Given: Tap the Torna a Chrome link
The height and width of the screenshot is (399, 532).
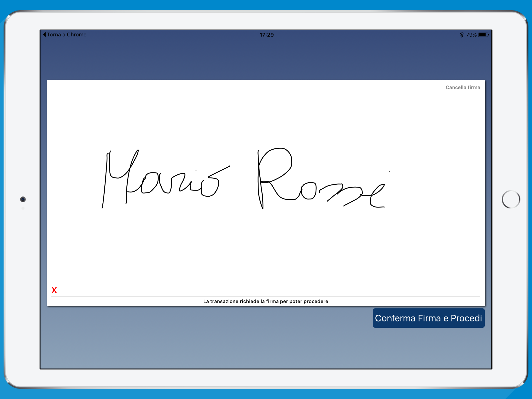Looking at the screenshot, I should [x=67, y=34].
